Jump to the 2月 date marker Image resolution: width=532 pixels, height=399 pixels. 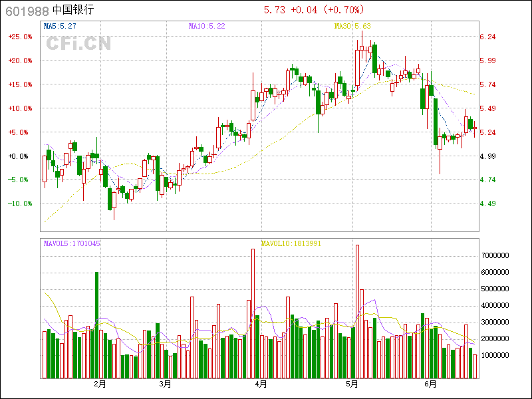click(100, 384)
